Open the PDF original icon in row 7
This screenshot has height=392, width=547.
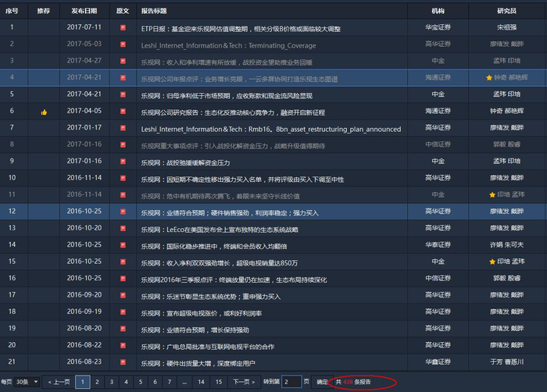(123, 128)
